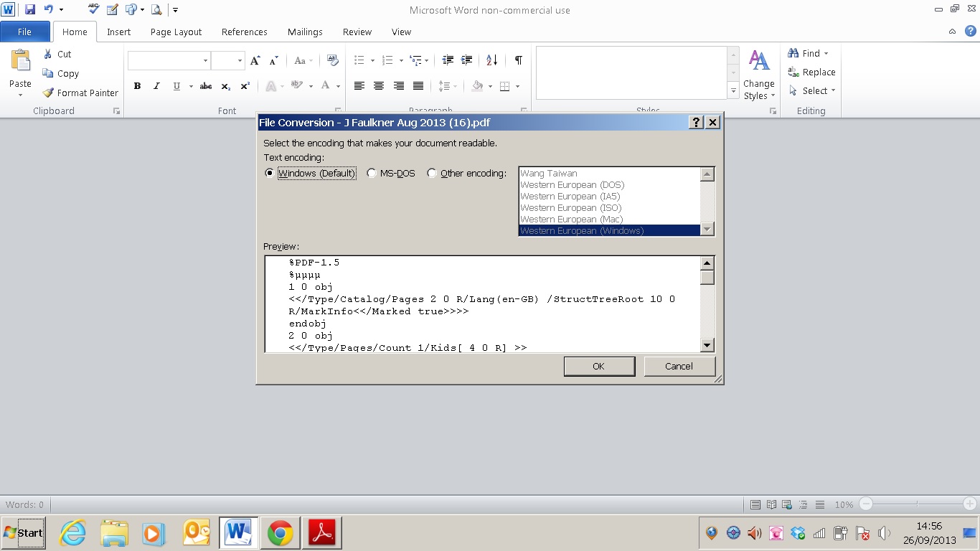Apply Superscript formatting
Viewport: 980px width, 551px height.
tap(245, 86)
